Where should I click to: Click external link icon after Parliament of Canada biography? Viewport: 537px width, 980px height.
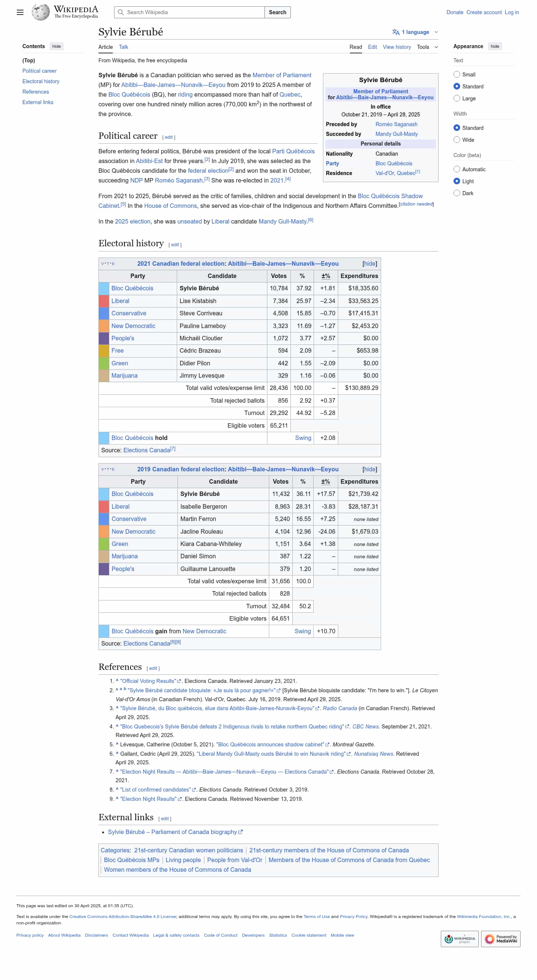click(x=241, y=832)
